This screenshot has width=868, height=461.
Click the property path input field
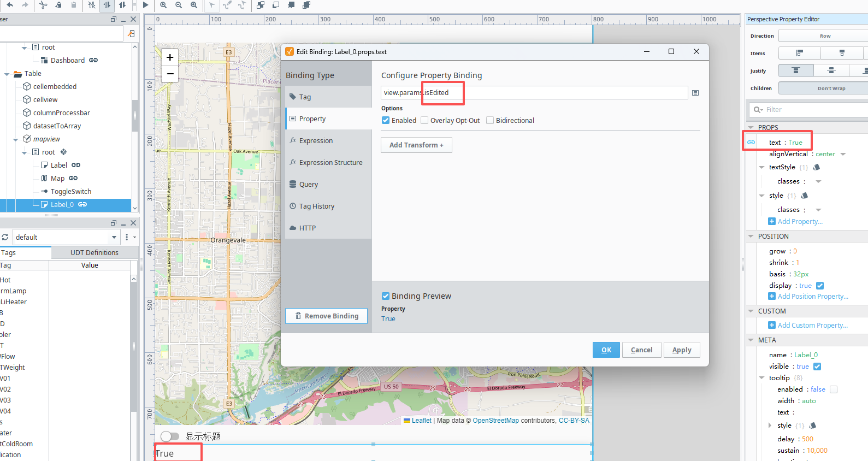[x=534, y=92]
